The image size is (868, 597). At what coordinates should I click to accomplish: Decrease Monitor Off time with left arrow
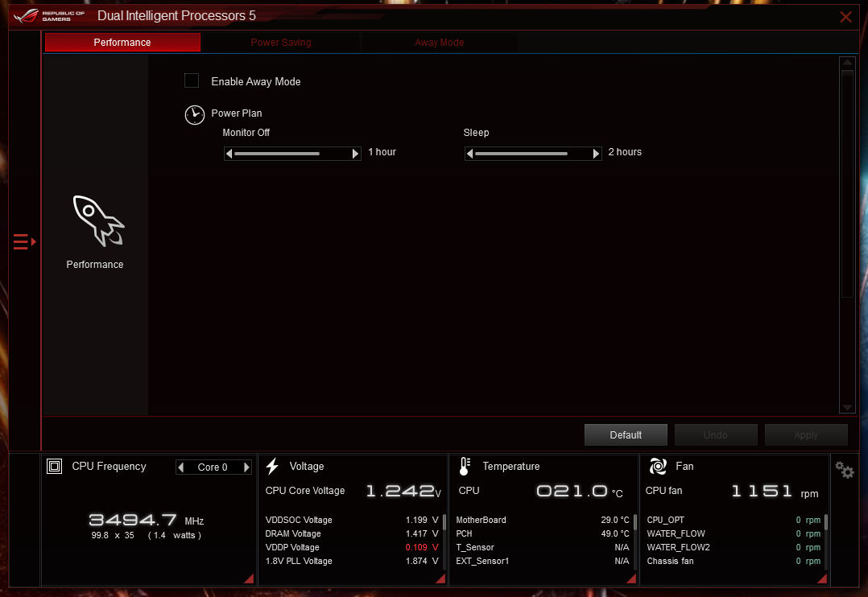coord(229,153)
